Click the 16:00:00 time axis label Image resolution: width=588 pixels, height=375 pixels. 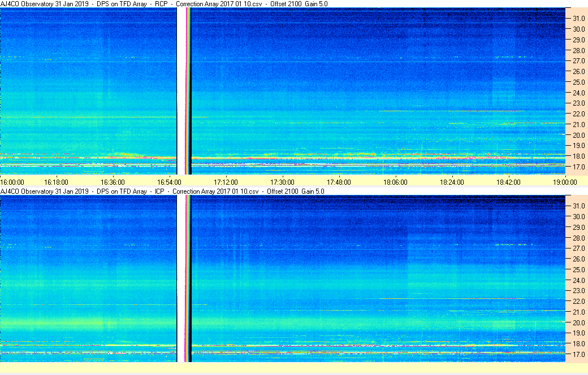point(12,182)
